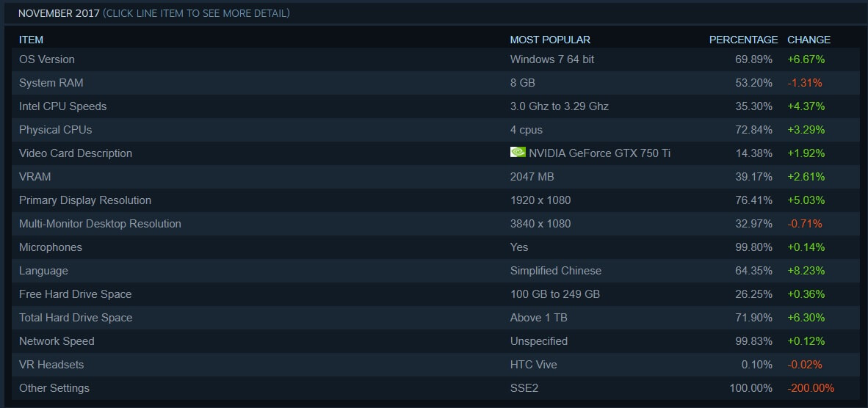868x408 pixels.
Task: Expand the VR Headsets line item
Action: [x=51, y=365]
